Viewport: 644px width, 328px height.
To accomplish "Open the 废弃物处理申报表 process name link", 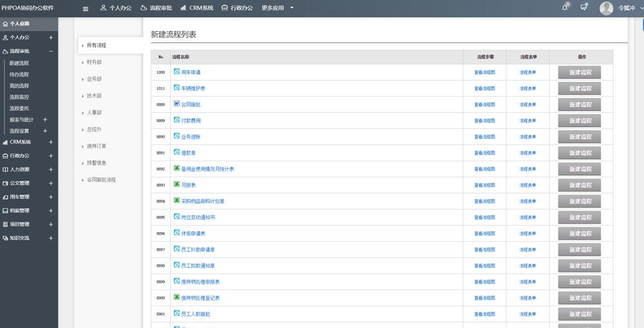I will (x=200, y=282).
